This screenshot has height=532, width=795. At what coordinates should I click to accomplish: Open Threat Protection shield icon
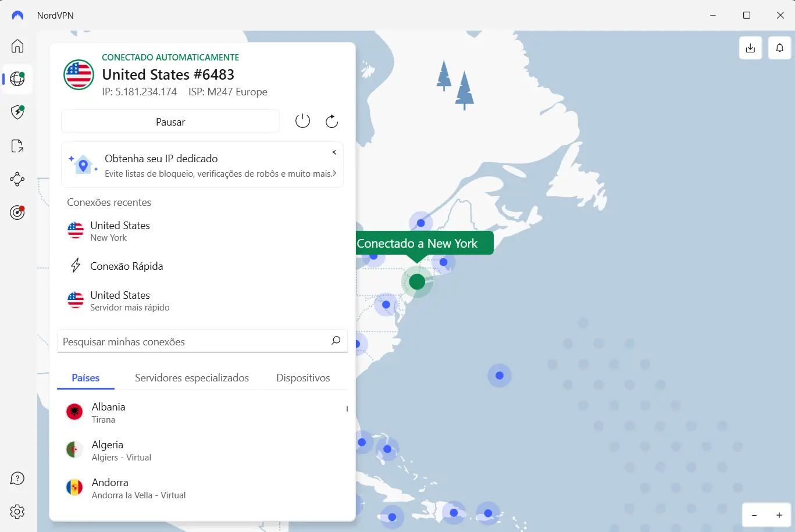tap(17, 112)
